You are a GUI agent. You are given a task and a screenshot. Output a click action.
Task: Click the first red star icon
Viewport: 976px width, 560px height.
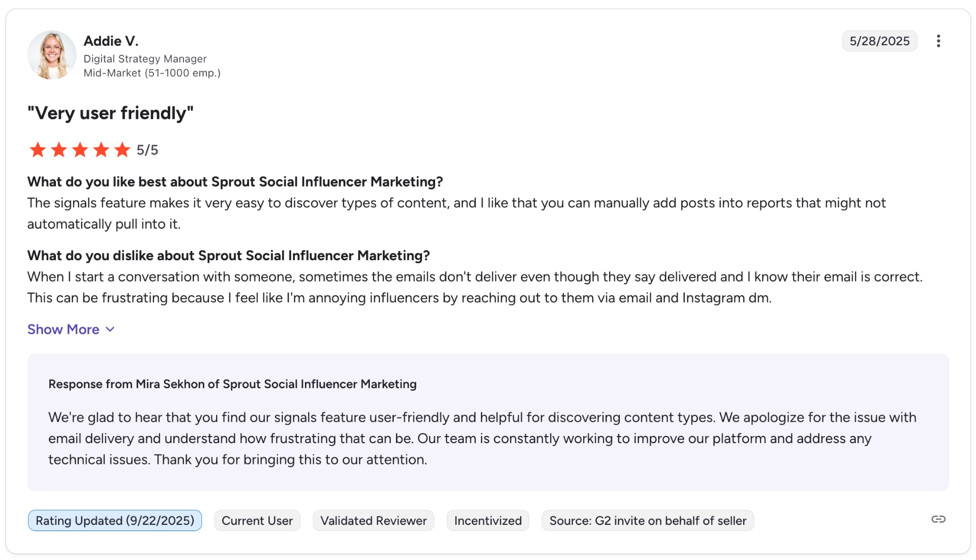coord(38,150)
